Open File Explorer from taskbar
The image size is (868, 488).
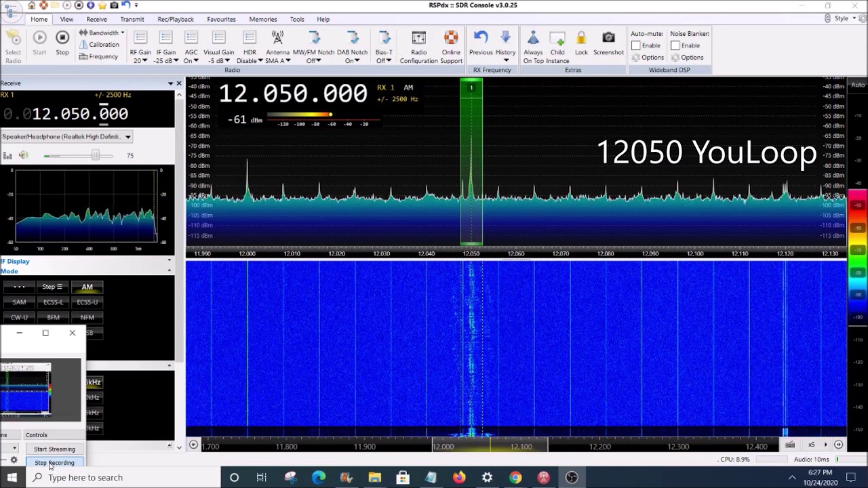(x=374, y=478)
